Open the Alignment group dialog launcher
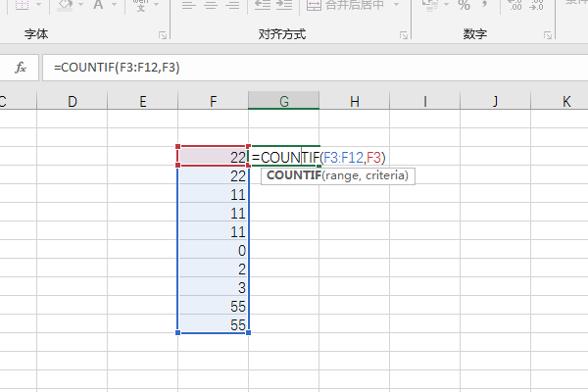Screen dimensions: 588x392 404,35
